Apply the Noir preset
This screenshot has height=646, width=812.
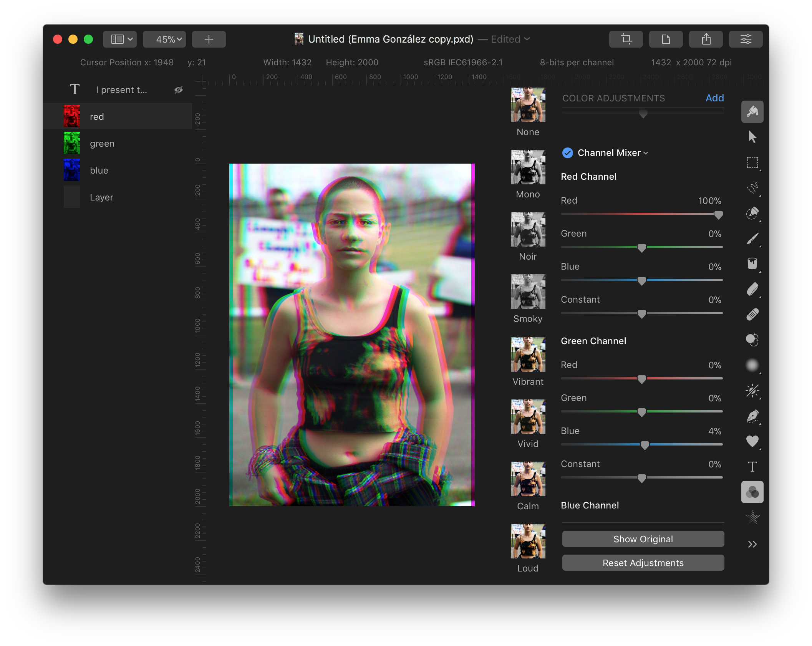(x=528, y=229)
